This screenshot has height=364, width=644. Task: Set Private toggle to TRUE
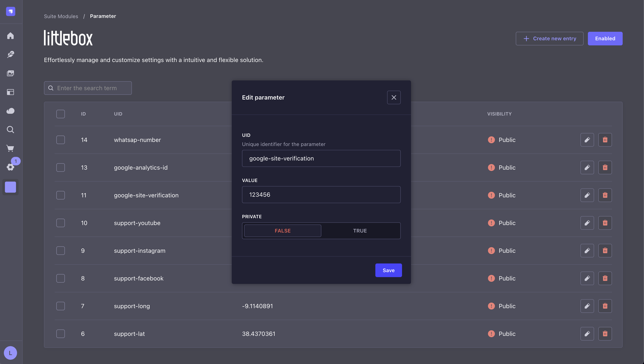point(360,231)
